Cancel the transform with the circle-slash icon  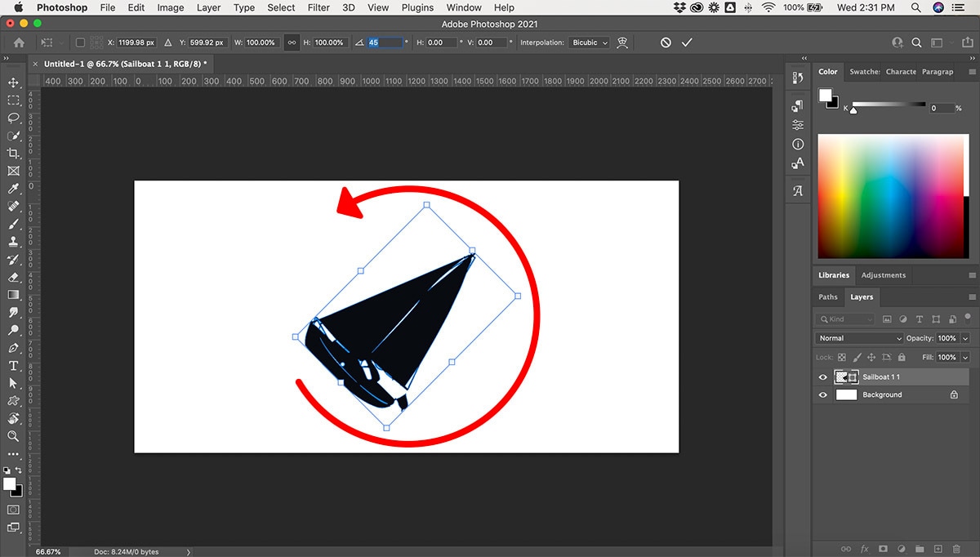pos(666,42)
